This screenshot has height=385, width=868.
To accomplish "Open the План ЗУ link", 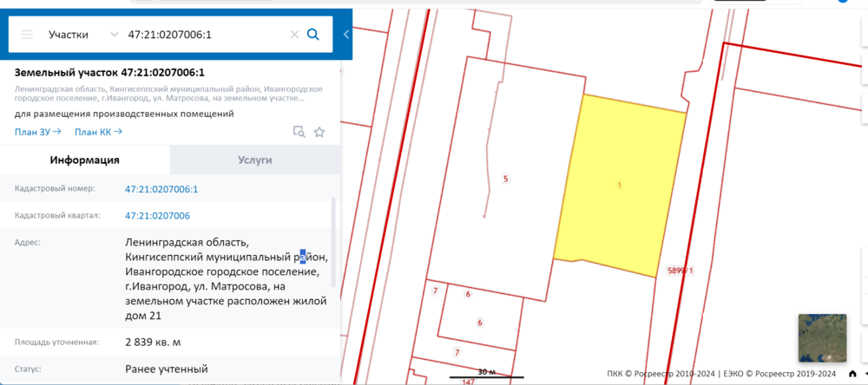I will point(37,132).
